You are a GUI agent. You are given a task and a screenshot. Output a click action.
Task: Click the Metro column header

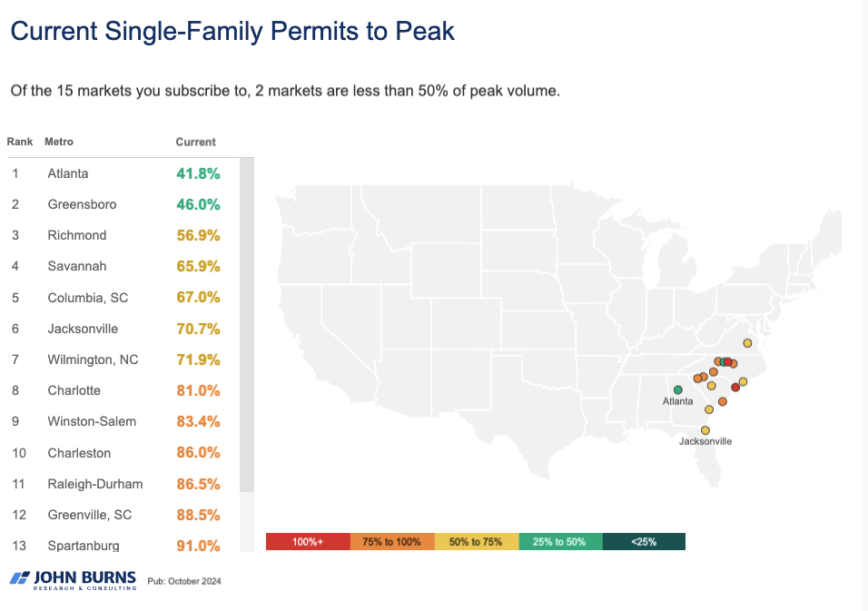click(59, 142)
